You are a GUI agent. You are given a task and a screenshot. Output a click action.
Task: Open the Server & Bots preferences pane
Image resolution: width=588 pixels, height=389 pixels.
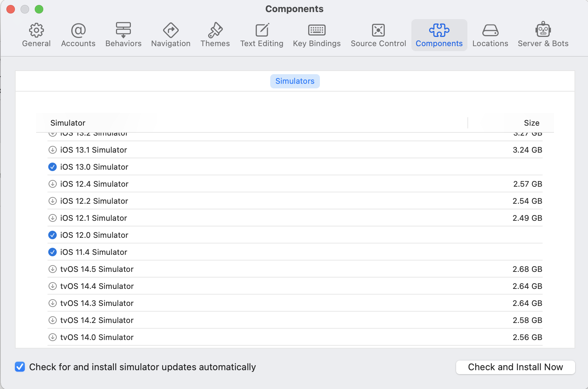543,35
